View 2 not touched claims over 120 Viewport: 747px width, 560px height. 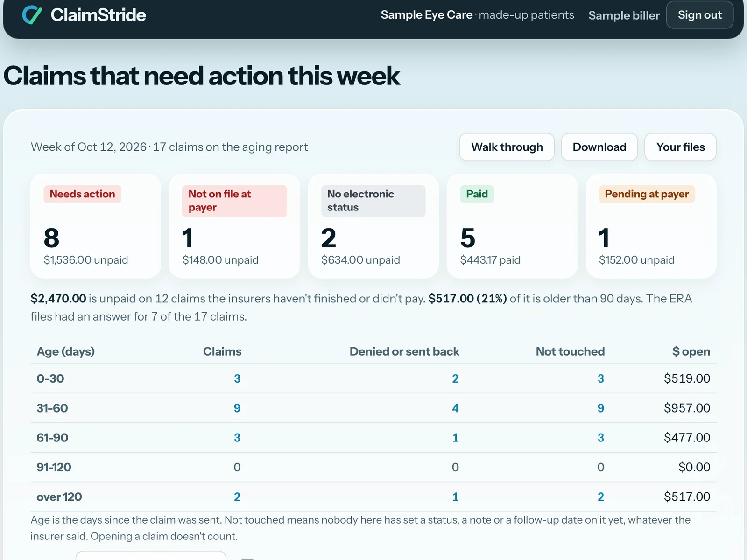pos(601,497)
